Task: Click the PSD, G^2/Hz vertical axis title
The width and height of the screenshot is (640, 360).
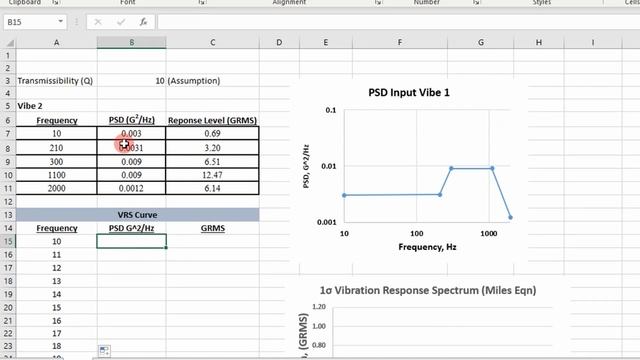Action: pyautogui.click(x=306, y=166)
